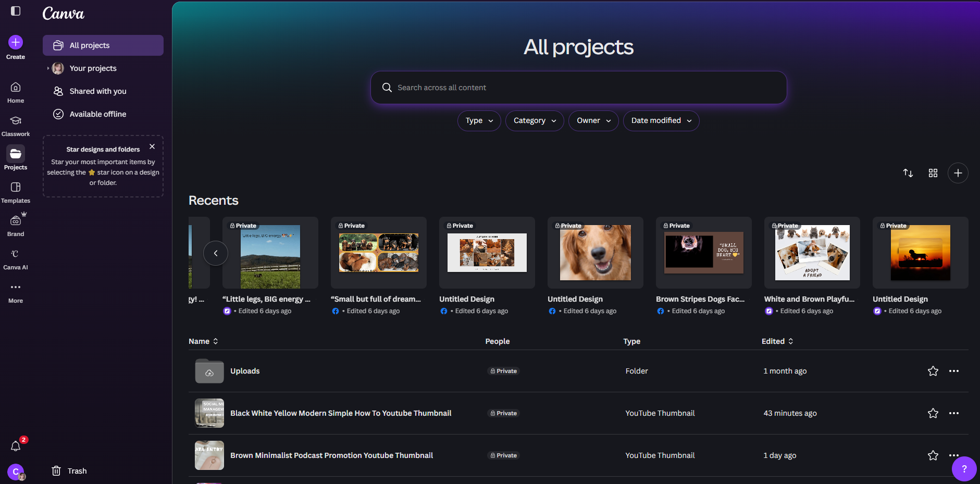
Task: Open Canva AI
Action: tap(16, 259)
